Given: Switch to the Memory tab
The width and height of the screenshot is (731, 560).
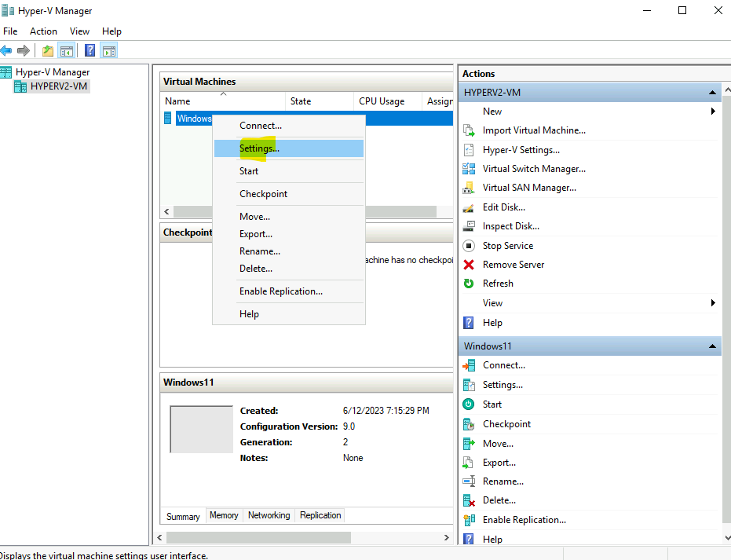Looking at the screenshot, I should 224,515.
